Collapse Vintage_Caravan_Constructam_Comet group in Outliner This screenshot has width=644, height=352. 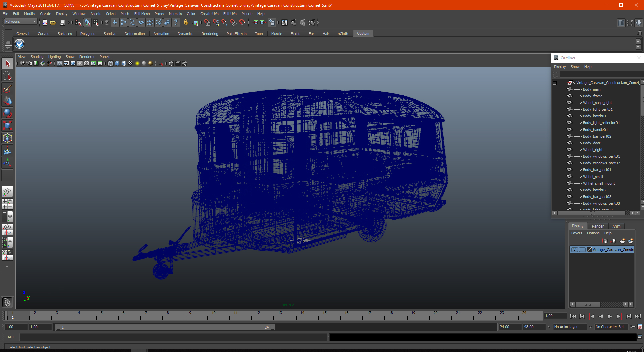[x=555, y=83]
